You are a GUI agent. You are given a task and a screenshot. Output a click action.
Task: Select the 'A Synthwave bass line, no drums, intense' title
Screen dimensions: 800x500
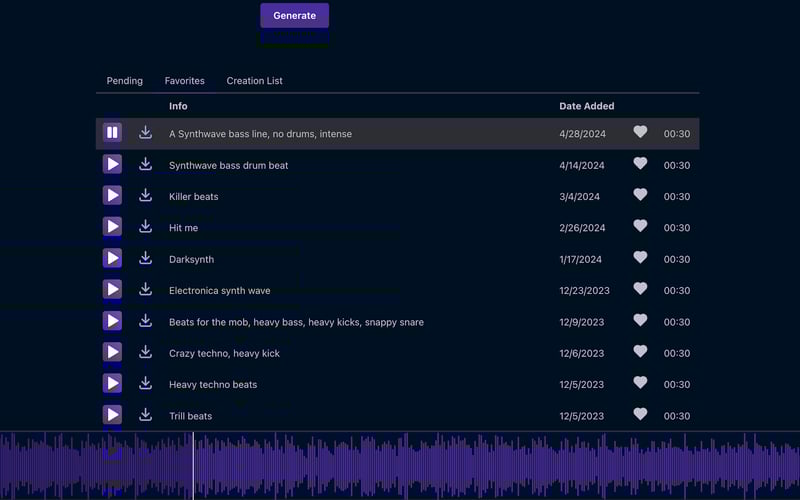(260, 134)
